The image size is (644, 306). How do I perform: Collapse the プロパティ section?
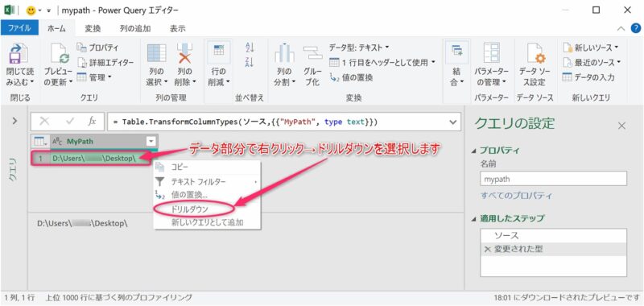[474, 151]
